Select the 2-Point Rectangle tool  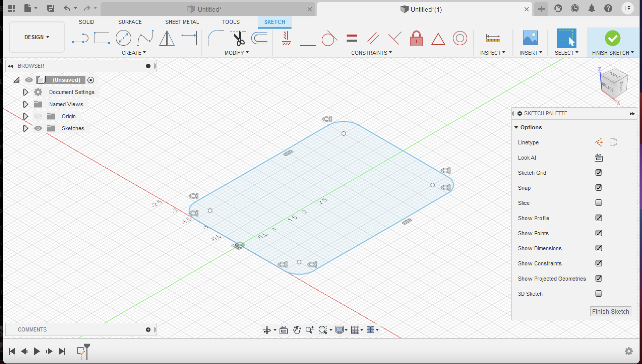pos(102,38)
